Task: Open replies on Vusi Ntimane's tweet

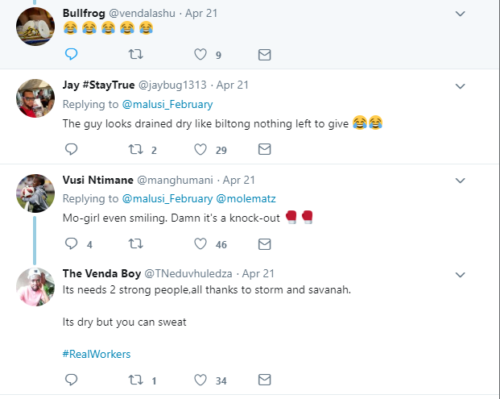Action: click(x=71, y=244)
